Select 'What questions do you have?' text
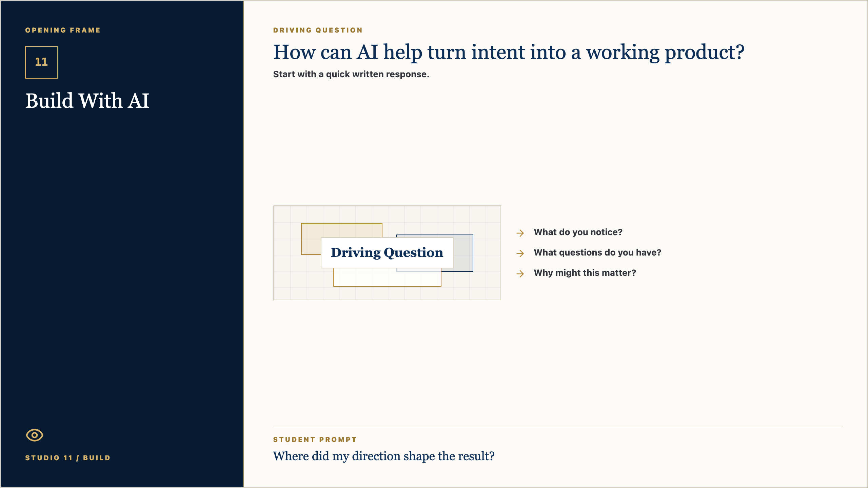This screenshot has width=868, height=488. tap(597, 253)
